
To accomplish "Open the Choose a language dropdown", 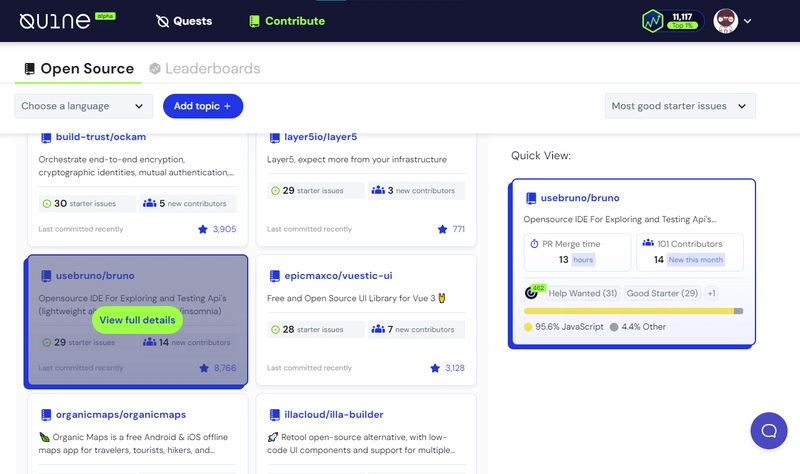I will (84, 106).
